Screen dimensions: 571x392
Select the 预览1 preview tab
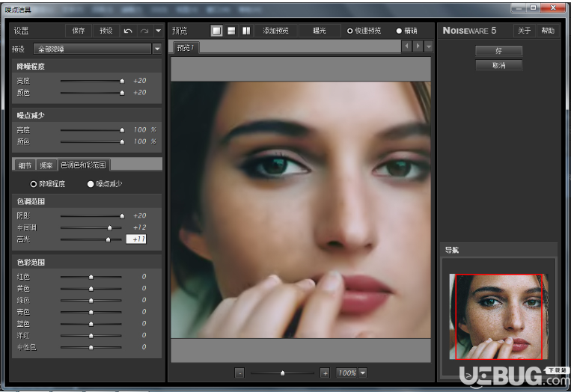coord(186,48)
